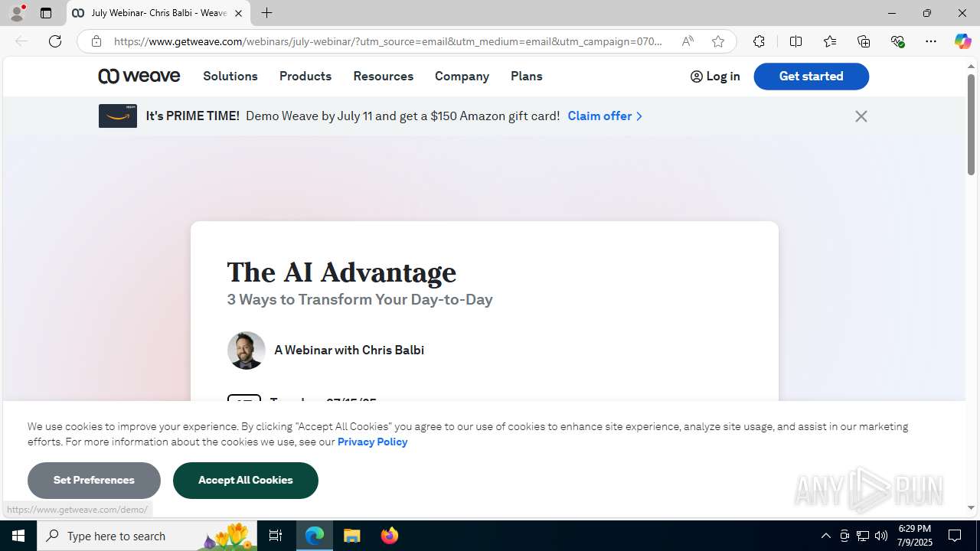This screenshot has width=980, height=551.
Task: Open the Solutions menu
Action: pyautogui.click(x=230, y=76)
